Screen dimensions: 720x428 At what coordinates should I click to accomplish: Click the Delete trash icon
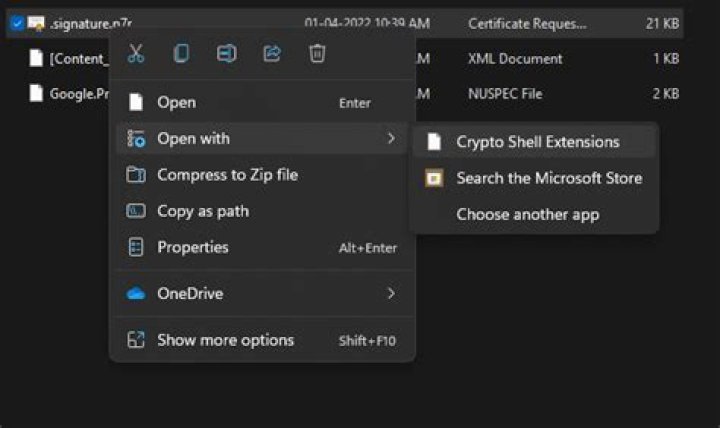317,54
